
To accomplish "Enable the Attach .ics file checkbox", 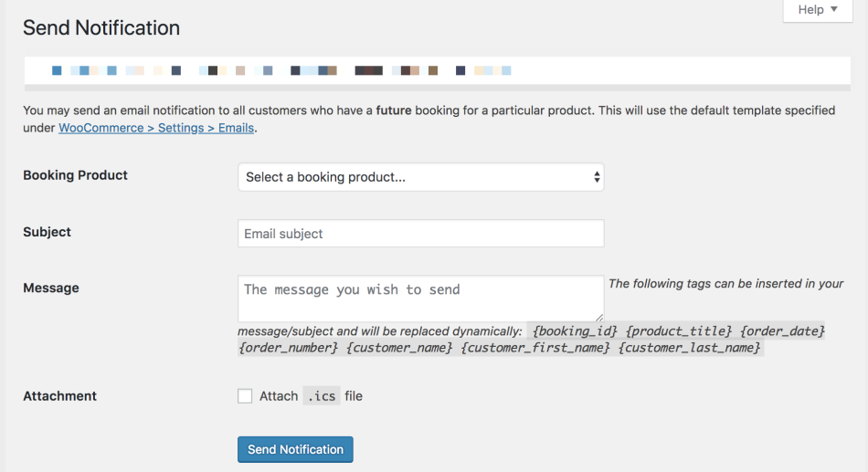I will click(245, 396).
